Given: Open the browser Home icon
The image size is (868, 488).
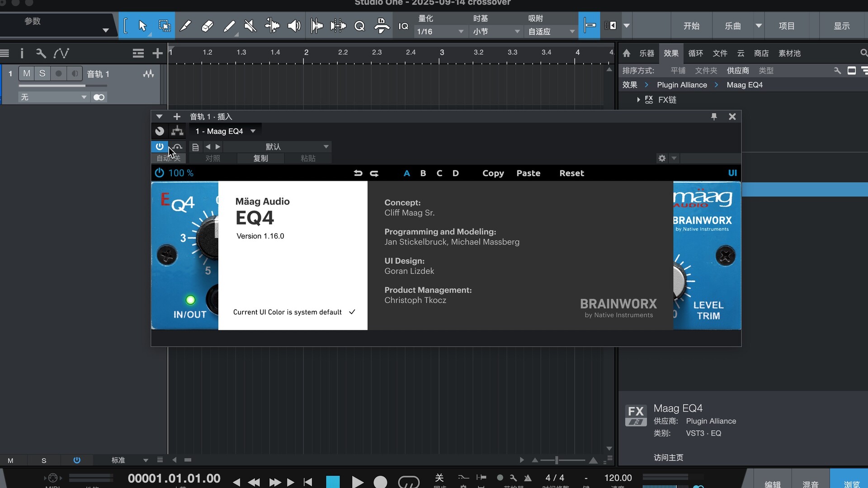Looking at the screenshot, I should 627,53.
